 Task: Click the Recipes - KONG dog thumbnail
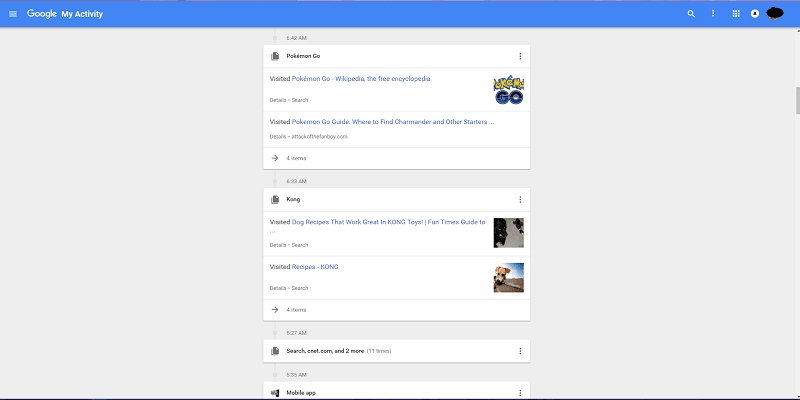[509, 278]
